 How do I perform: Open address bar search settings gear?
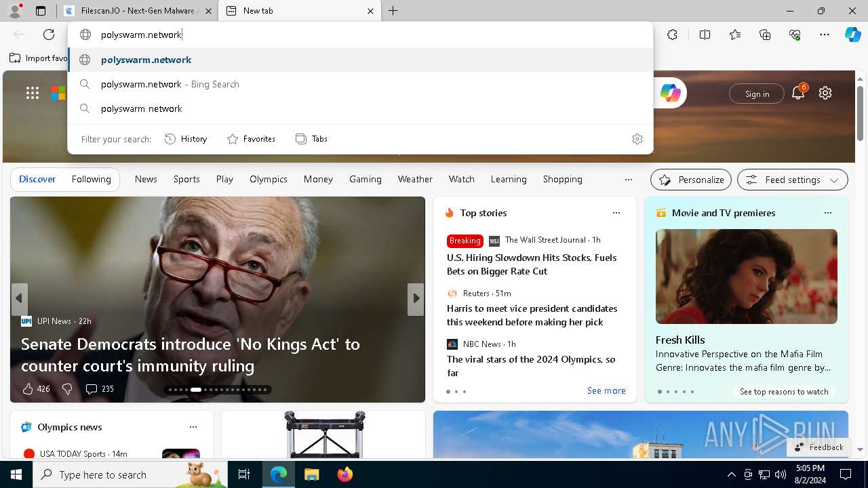pyautogui.click(x=637, y=139)
